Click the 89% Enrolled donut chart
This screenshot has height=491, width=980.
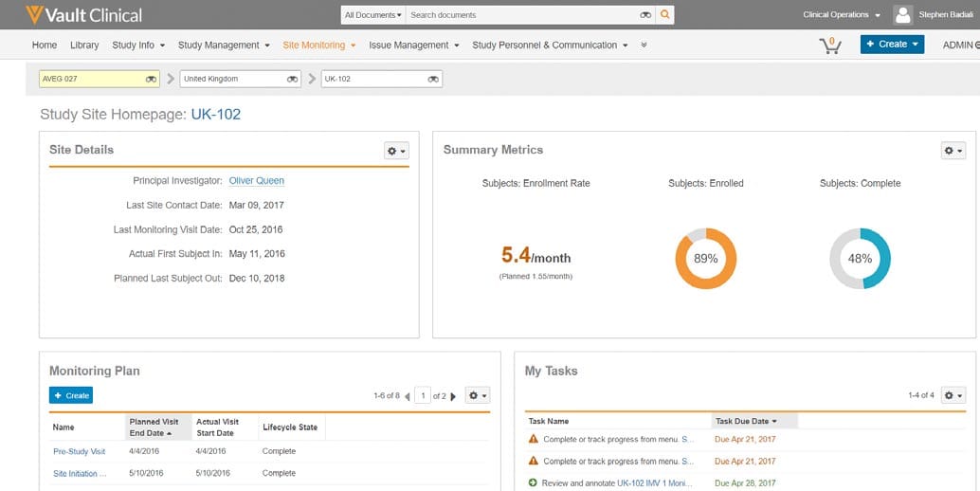(x=706, y=259)
